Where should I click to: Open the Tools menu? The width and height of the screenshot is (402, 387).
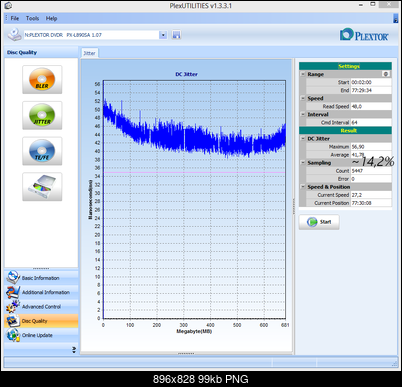32,18
